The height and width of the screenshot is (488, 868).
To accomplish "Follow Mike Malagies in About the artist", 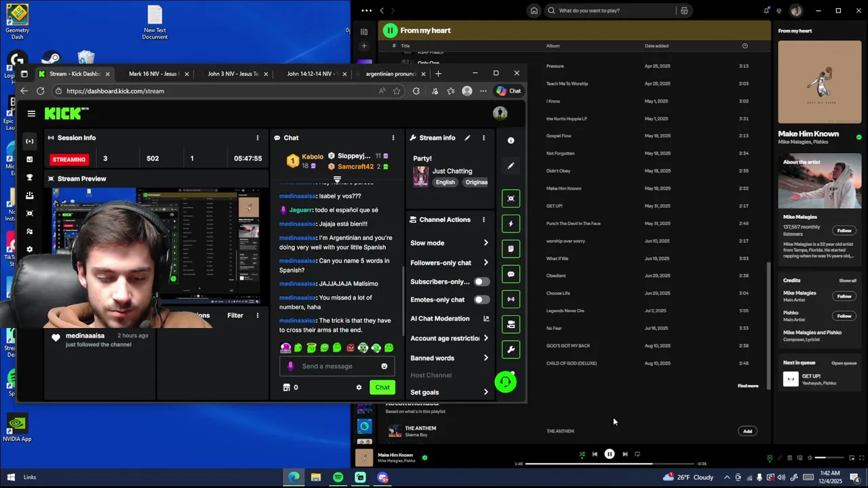I will pos(844,230).
